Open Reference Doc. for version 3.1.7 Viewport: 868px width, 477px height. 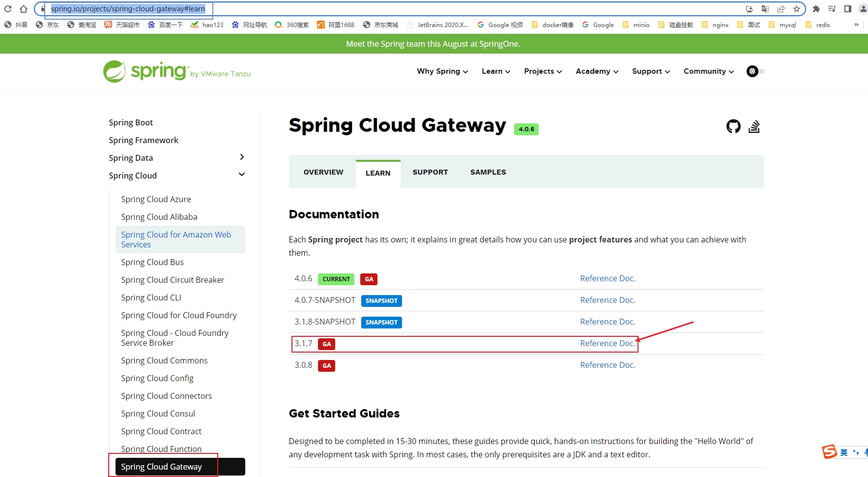pyautogui.click(x=608, y=343)
